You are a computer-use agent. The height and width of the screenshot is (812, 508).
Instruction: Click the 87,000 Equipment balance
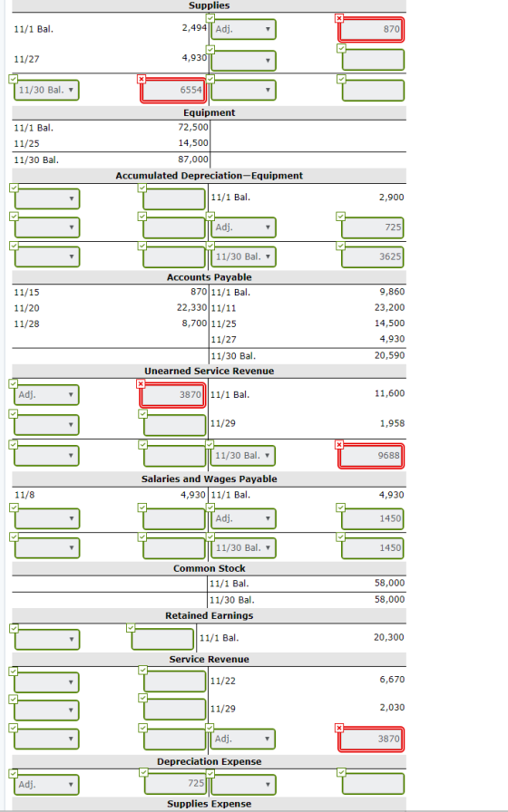[x=193, y=159]
